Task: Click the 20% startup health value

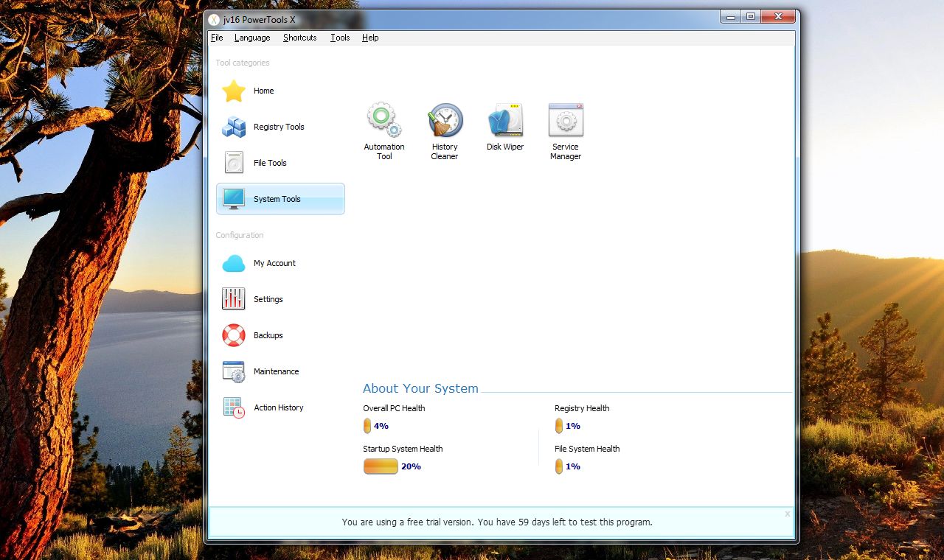Action: (411, 466)
